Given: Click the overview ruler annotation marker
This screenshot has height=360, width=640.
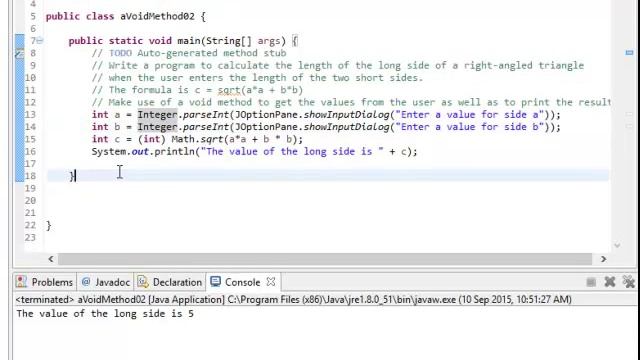Looking at the screenshot, I should [629, 53].
